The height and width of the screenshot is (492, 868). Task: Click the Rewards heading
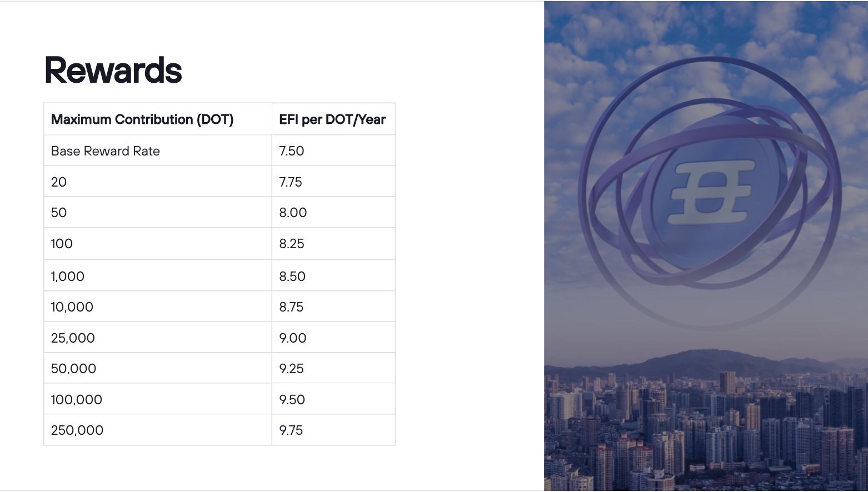[113, 70]
